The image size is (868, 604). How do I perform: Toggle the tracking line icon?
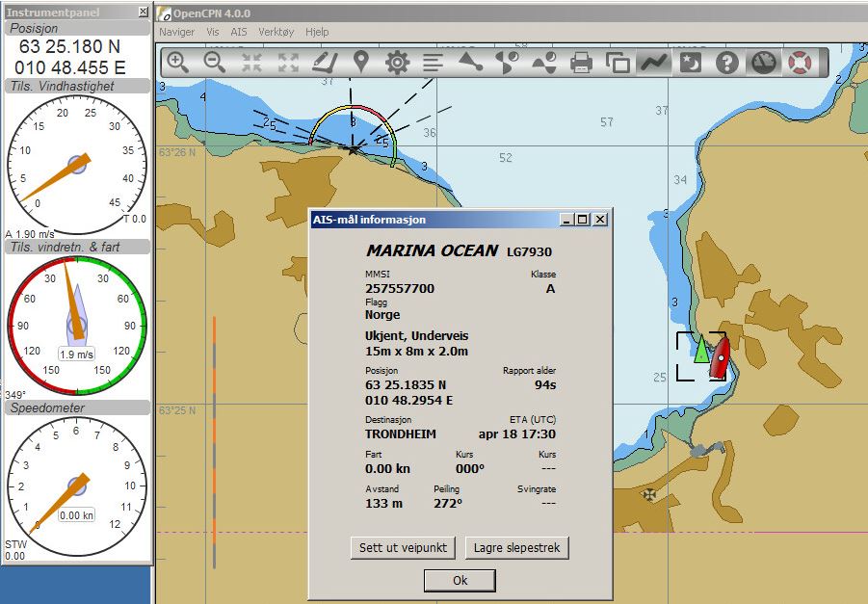pos(654,62)
